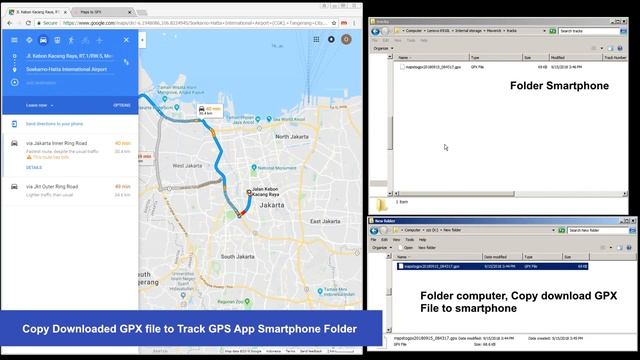The image size is (640, 360).
Task: Close the directions panel
Action: click(x=126, y=40)
